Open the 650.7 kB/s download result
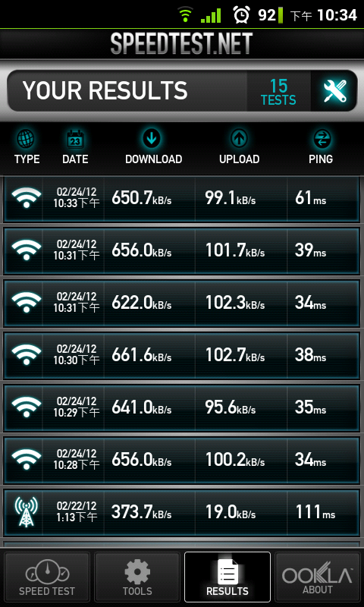The height and width of the screenshot is (607, 364). [x=182, y=200]
